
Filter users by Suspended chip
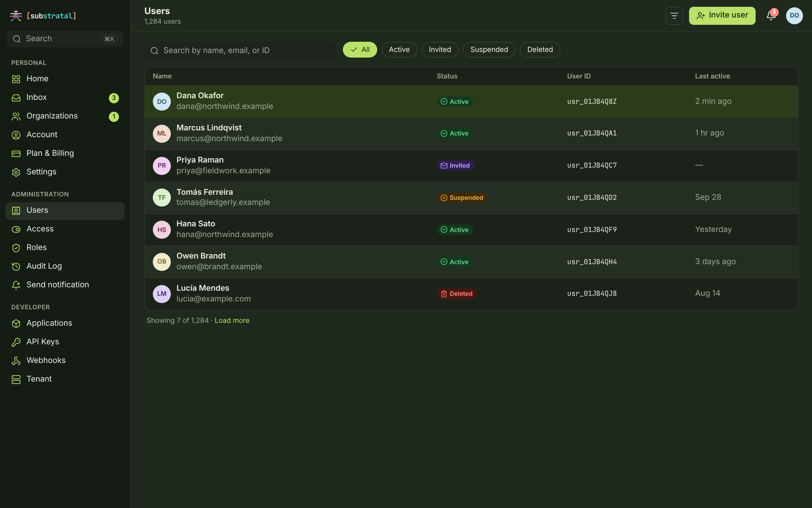point(489,50)
